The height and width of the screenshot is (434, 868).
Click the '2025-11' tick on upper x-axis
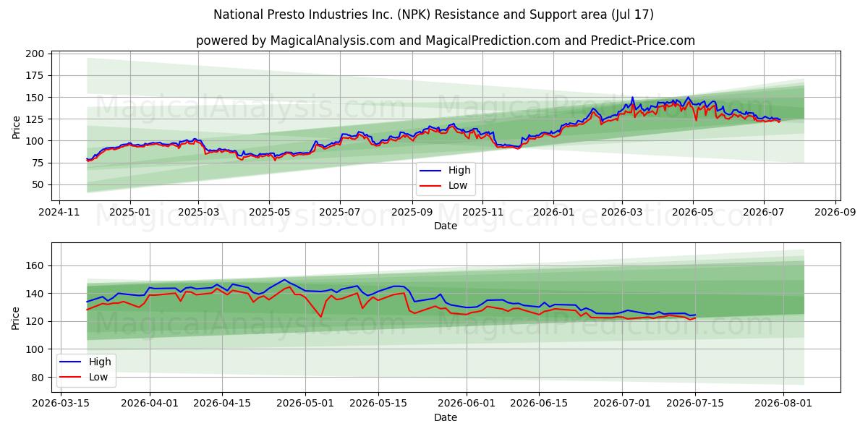click(482, 213)
